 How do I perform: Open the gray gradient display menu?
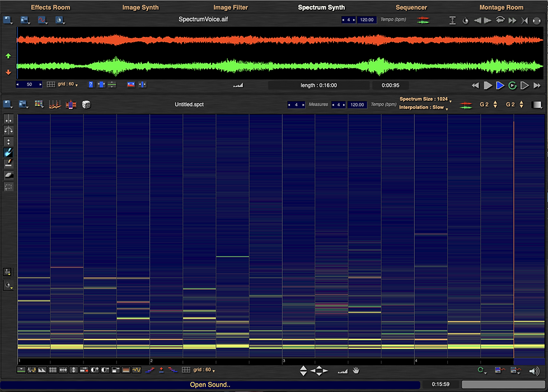pos(537,105)
